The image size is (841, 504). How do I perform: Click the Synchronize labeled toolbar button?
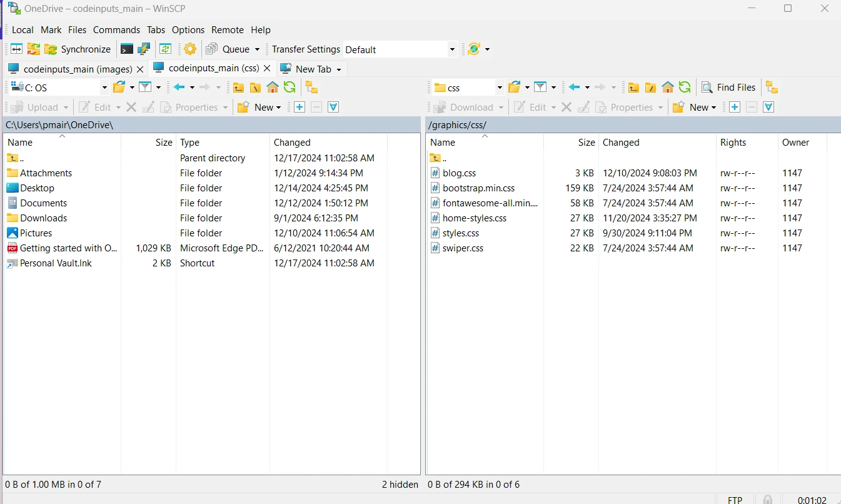coord(78,49)
